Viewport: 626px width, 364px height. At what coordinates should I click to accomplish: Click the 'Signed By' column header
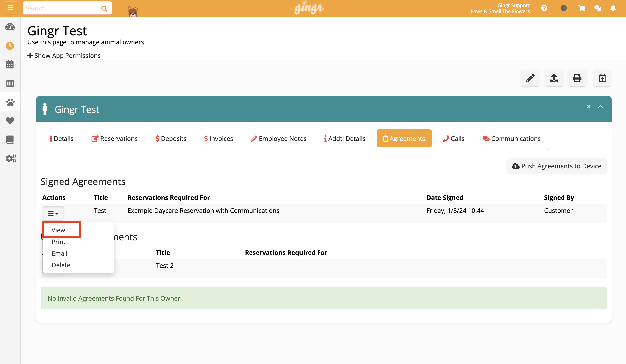click(x=559, y=197)
